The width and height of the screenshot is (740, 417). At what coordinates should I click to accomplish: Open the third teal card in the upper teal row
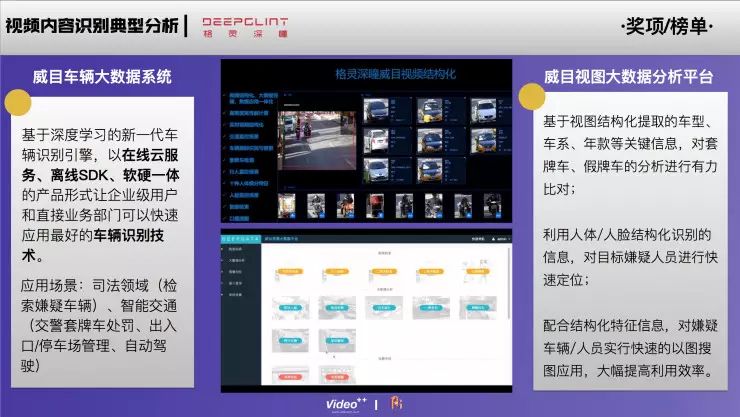click(384, 308)
